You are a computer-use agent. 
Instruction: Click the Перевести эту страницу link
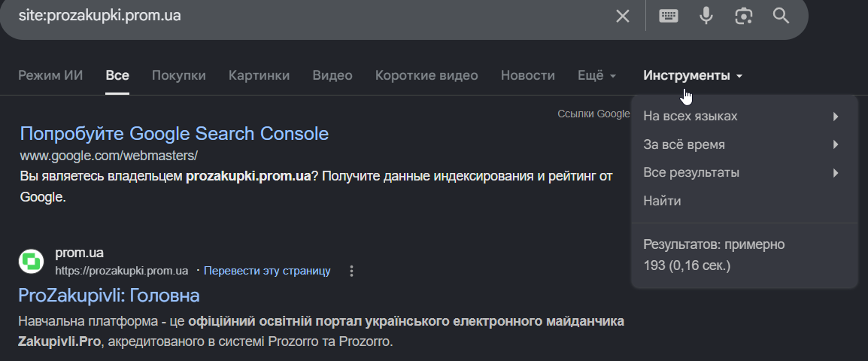(267, 271)
